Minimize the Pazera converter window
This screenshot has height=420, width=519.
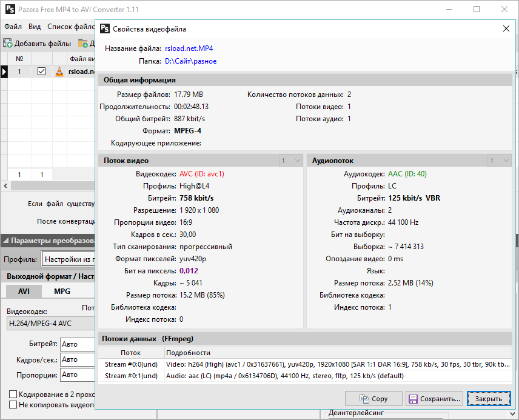449,10
